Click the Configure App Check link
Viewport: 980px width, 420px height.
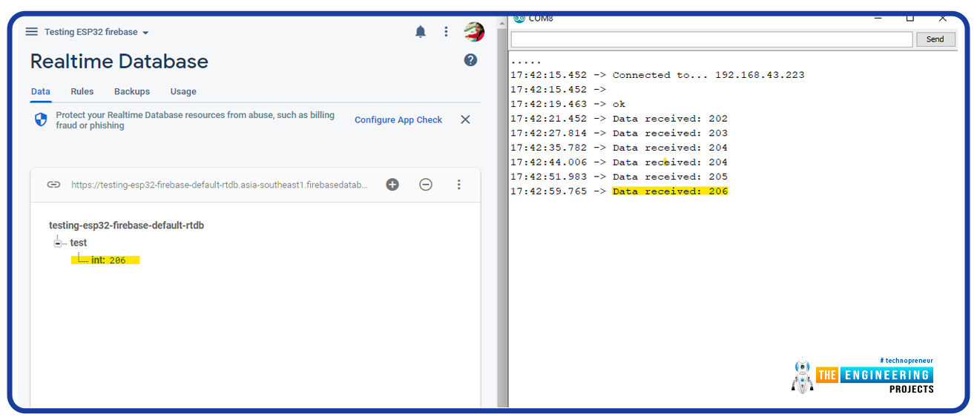click(398, 120)
